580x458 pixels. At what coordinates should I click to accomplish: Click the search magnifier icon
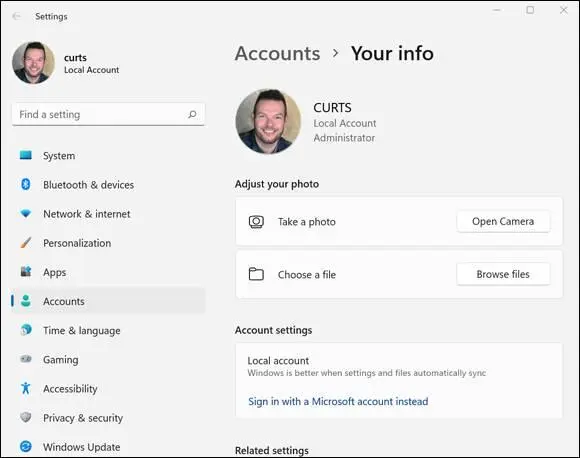pyautogui.click(x=192, y=114)
